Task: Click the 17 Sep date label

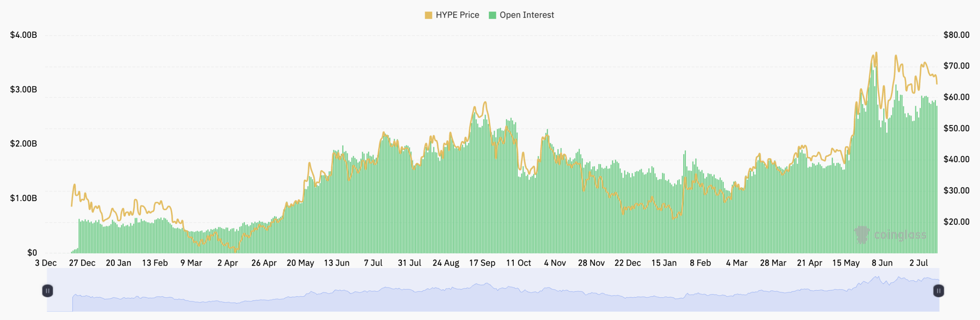Action: click(x=482, y=263)
